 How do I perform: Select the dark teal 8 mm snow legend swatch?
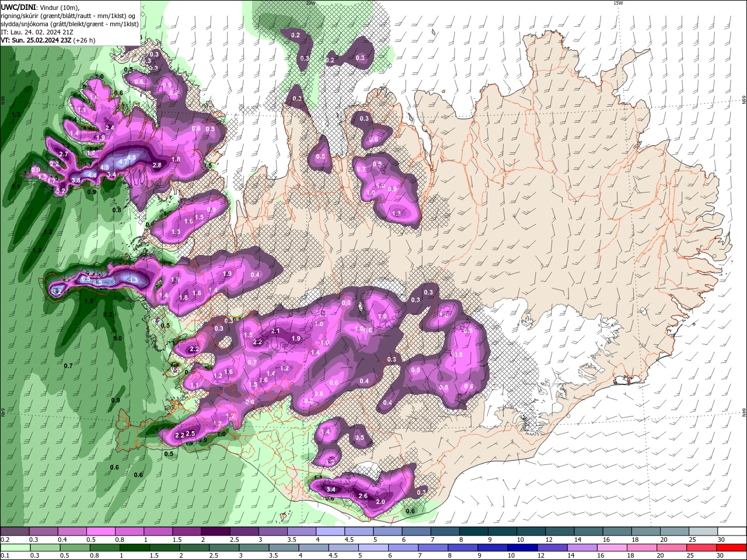point(473,531)
